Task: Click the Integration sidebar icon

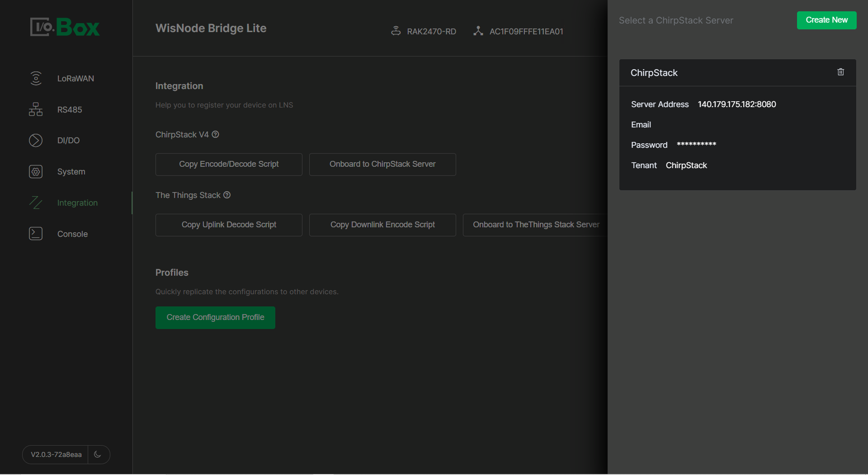Action: 36,203
